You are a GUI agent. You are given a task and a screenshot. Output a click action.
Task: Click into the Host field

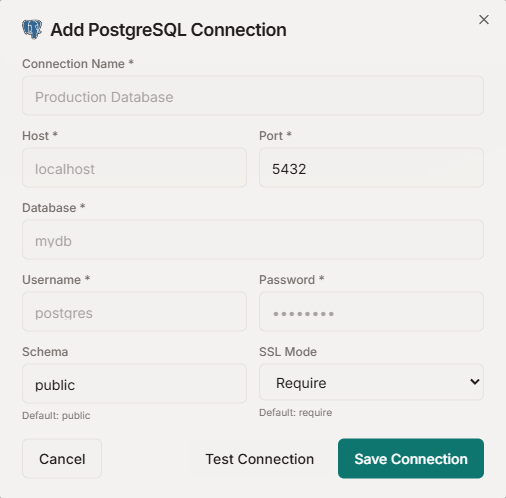tap(134, 168)
